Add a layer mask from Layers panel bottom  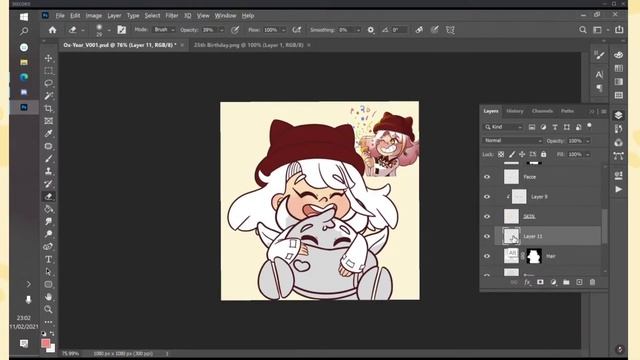[x=540, y=282]
